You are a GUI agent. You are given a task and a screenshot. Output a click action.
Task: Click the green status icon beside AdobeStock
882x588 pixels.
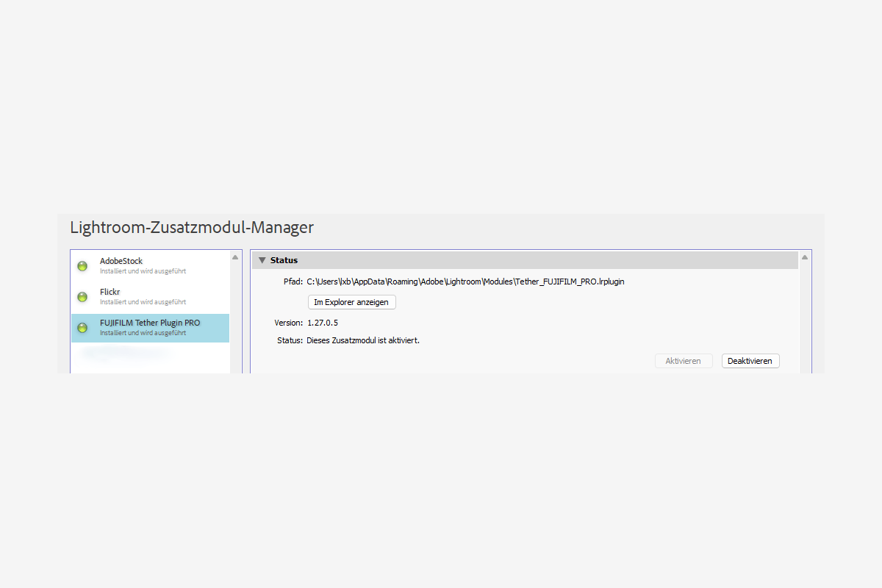coord(82,266)
